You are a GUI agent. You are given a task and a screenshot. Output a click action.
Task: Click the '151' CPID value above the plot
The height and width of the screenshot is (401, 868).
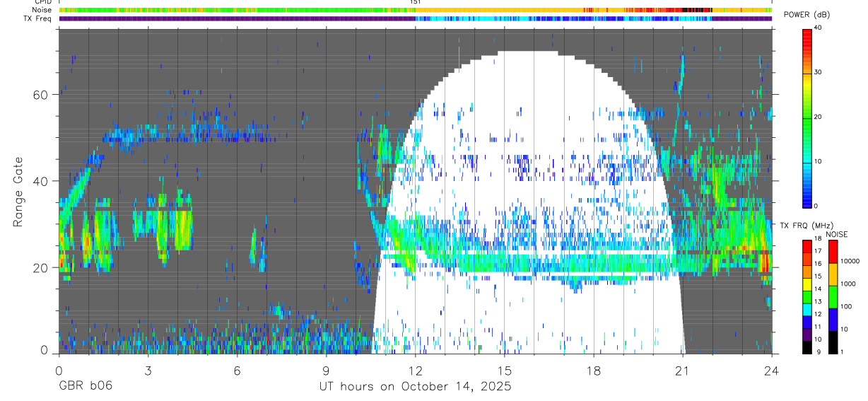pos(415,2)
